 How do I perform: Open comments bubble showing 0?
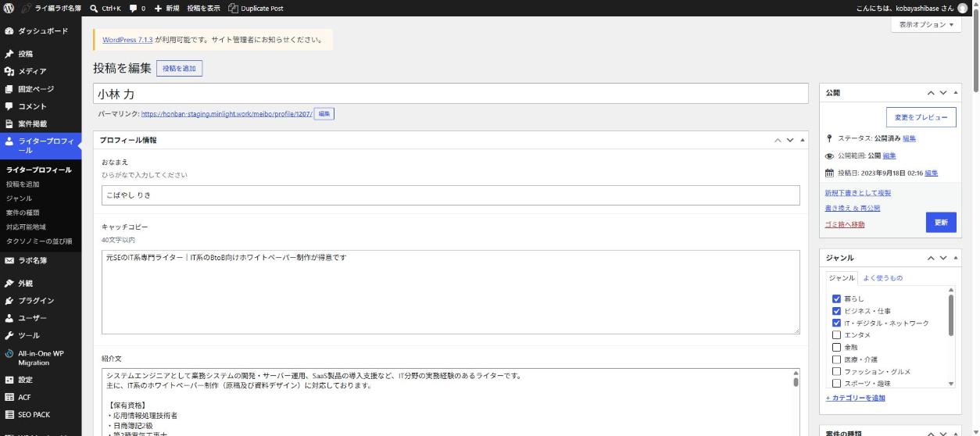[x=137, y=8]
